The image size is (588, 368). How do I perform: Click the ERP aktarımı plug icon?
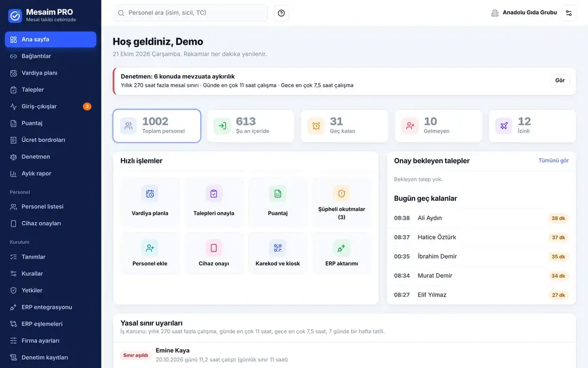point(341,248)
